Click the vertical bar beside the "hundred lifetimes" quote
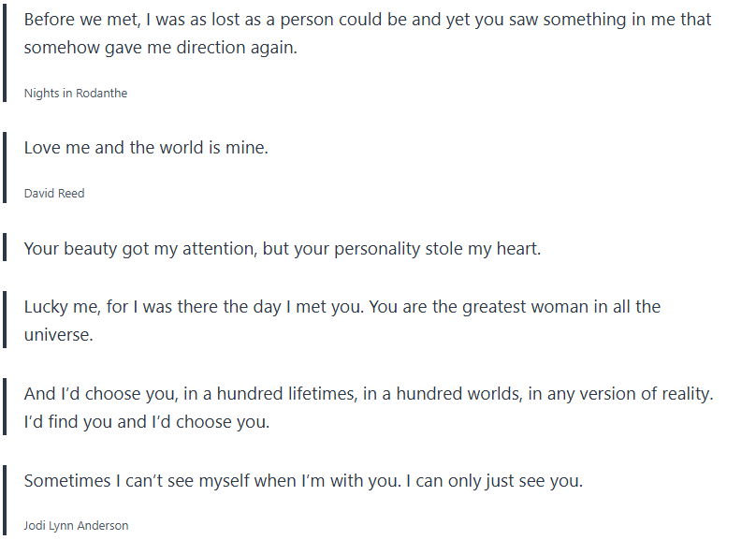756x540 pixels. click(x=6, y=407)
